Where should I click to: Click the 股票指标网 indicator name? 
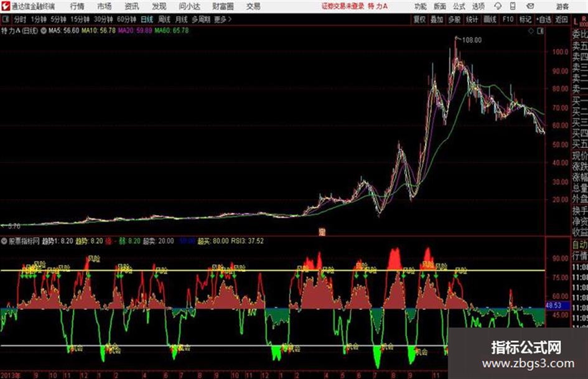point(24,241)
